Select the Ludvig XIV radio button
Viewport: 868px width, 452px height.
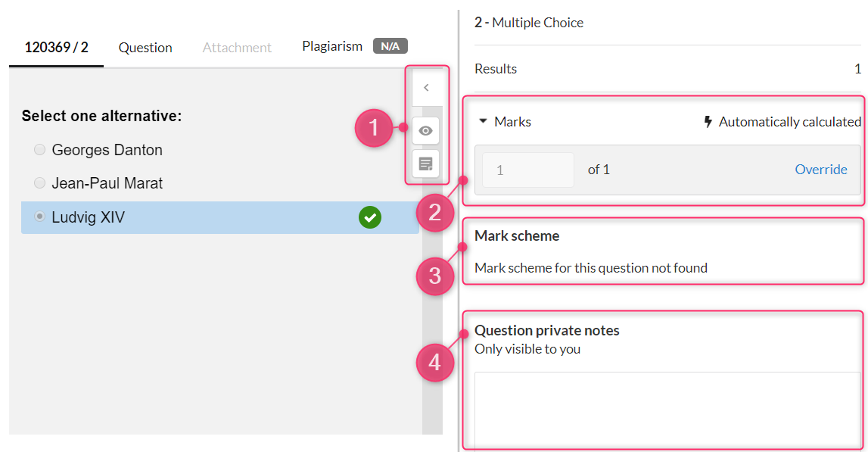(x=39, y=217)
